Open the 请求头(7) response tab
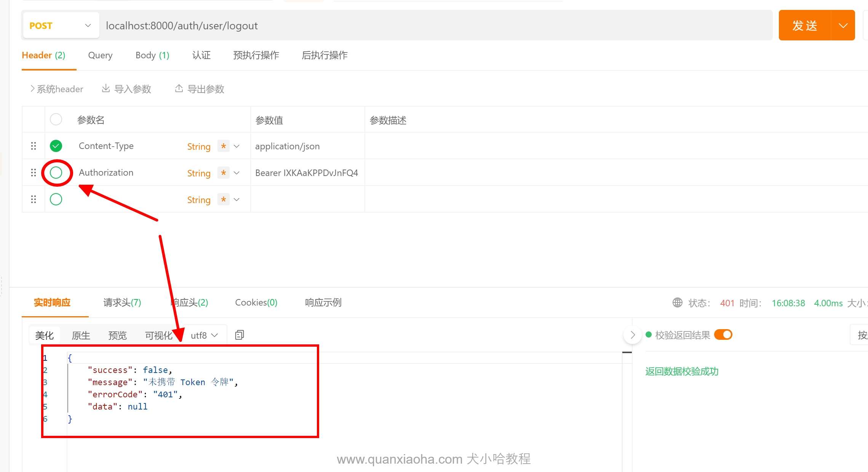Image resolution: width=868 pixels, height=472 pixels. (x=122, y=302)
